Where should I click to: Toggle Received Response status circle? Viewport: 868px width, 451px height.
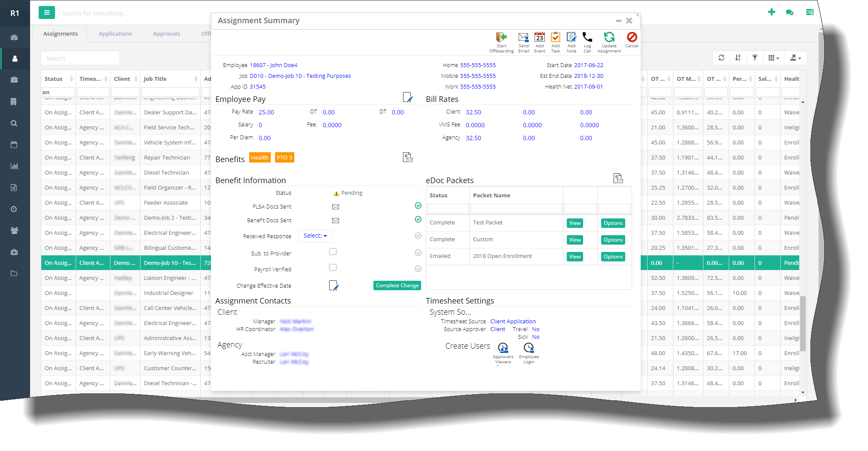(418, 236)
